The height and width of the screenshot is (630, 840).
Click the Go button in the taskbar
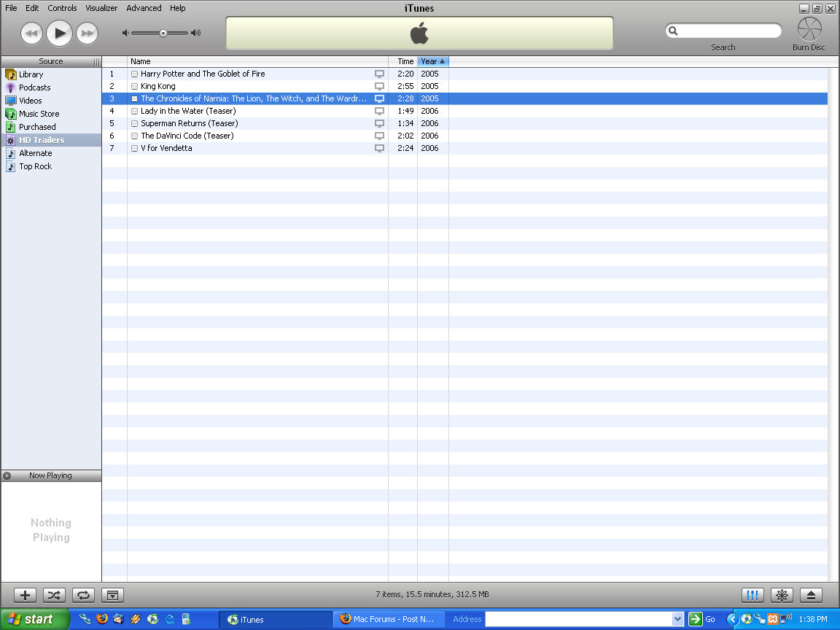pos(702,619)
